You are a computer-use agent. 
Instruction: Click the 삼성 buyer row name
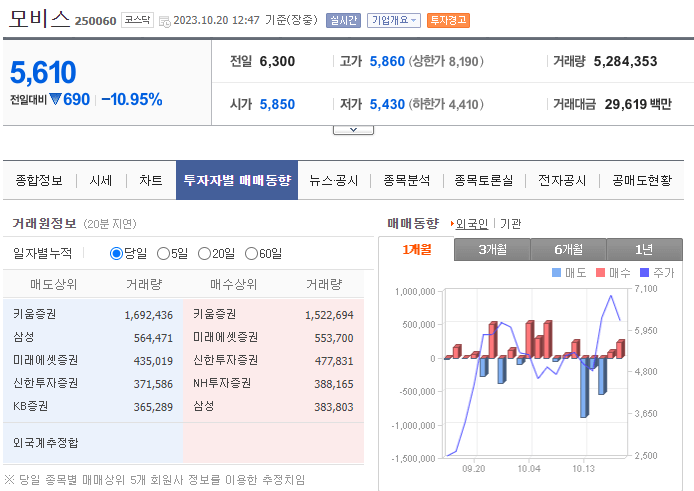(x=204, y=406)
